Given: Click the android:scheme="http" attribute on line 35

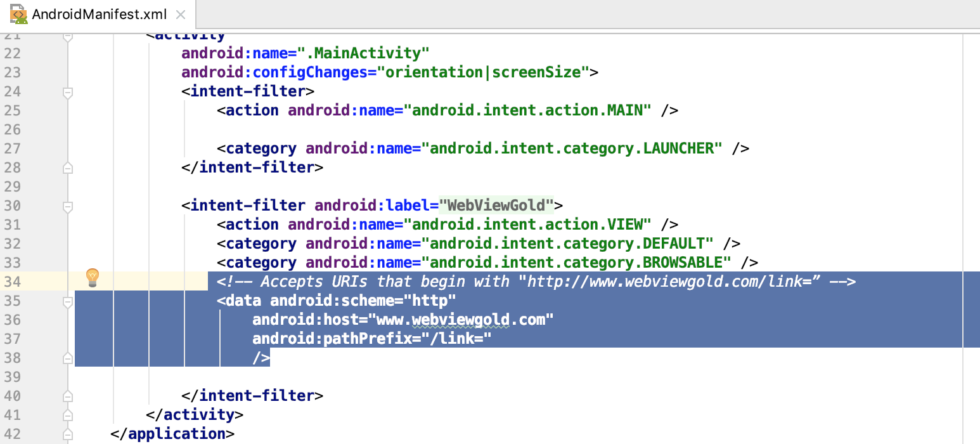Looking at the screenshot, I should 364,300.
